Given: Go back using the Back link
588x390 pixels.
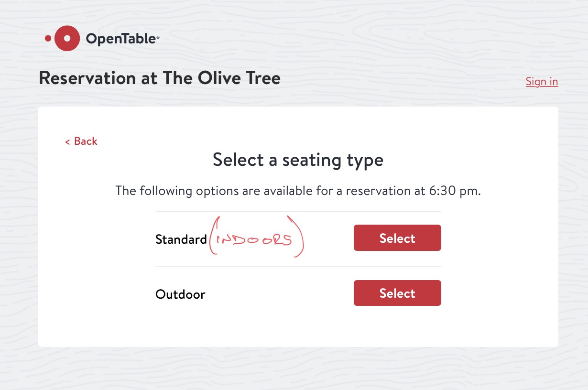Looking at the screenshot, I should (81, 141).
